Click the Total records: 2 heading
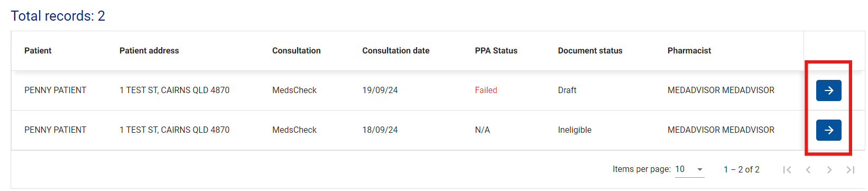This screenshot has height=191, width=868. click(x=58, y=16)
